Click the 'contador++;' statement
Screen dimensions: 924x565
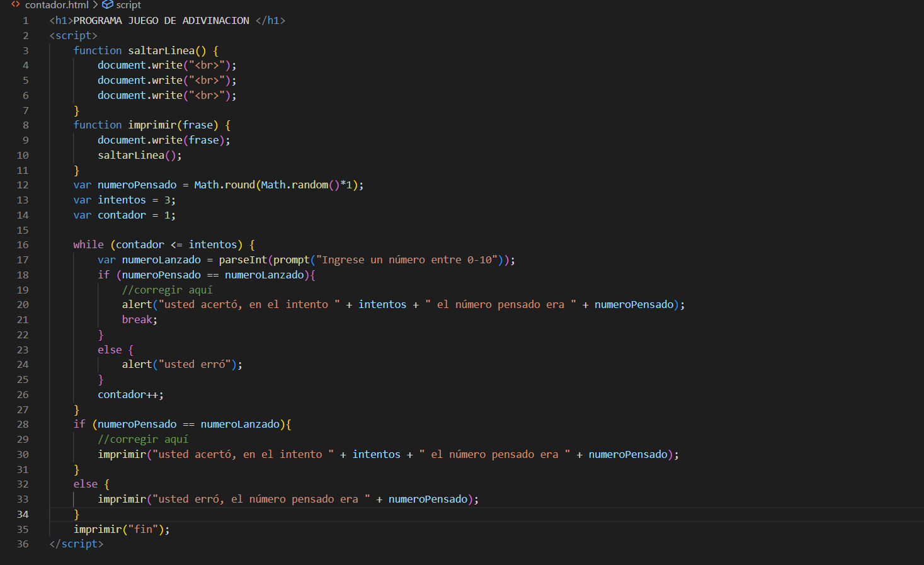130,395
